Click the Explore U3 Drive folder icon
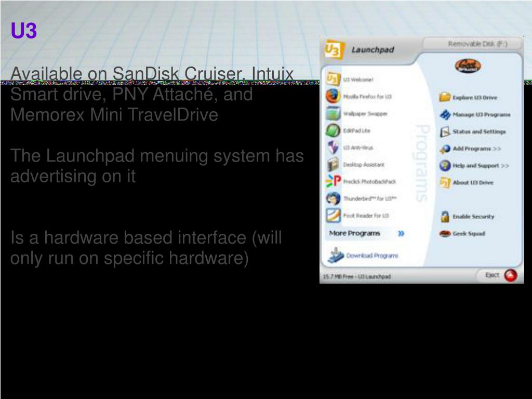The width and height of the screenshot is (532, 399). pos(445,97)
